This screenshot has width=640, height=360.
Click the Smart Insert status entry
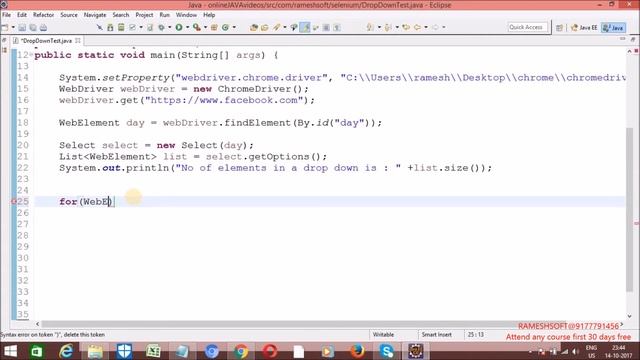436,334
